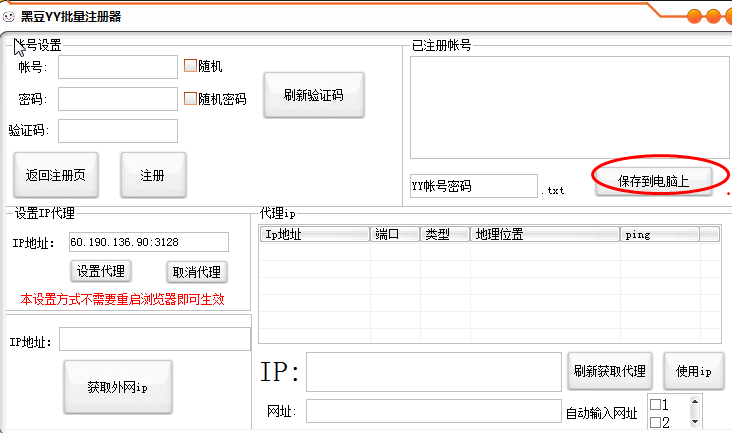The width and height of the screenshot is (732, 433).
Task: Click the 获取外网ip button
Action: [118, 387]
